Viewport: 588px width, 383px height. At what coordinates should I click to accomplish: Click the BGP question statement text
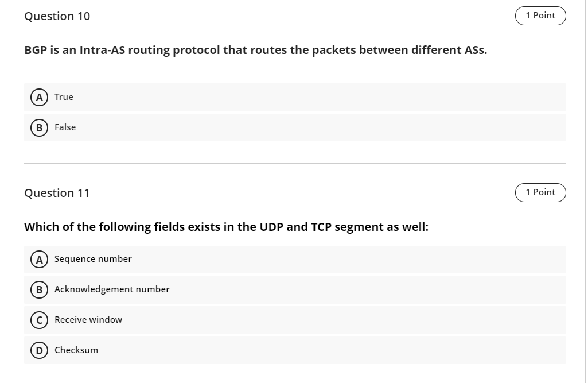pos(255,50)
